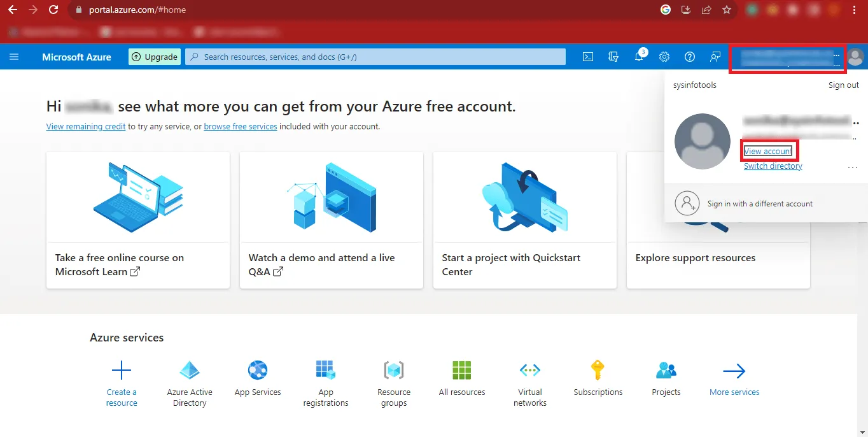Open App Services icon

point(258,370)
